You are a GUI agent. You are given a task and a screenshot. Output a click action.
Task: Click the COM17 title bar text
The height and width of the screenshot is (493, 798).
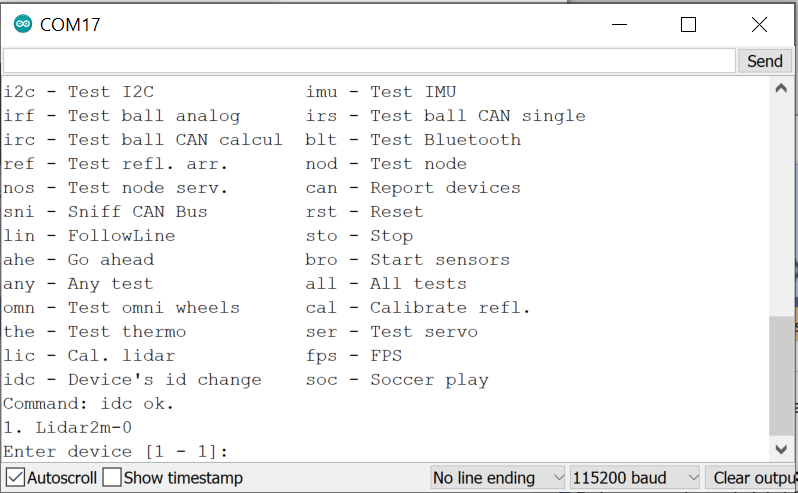tap(70, 24)
